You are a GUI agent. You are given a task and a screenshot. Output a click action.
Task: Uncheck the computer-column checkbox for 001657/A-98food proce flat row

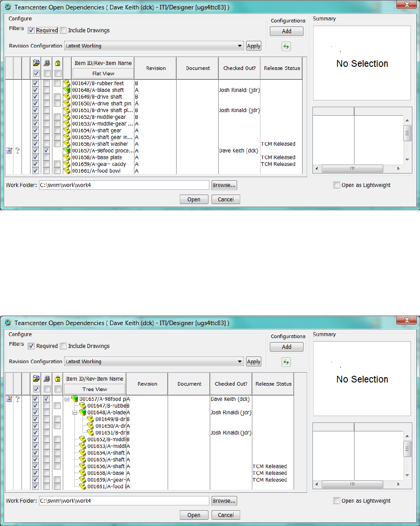pyautogui.click(x=46, y=151)
